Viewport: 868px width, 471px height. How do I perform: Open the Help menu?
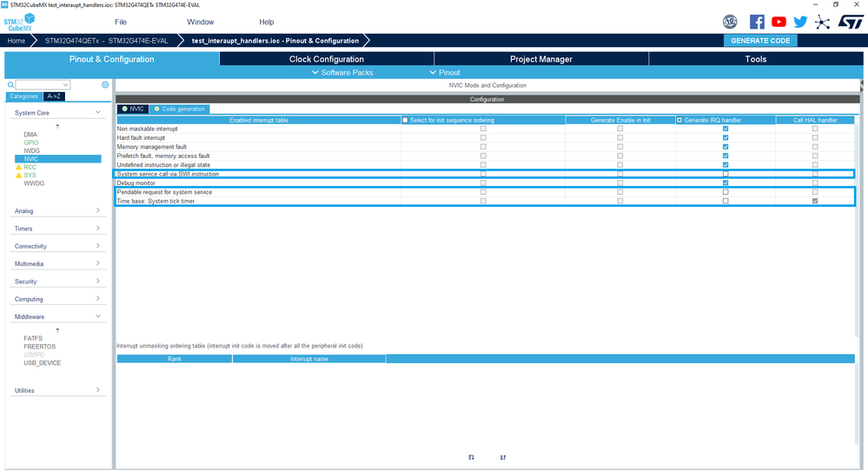click(266, 22)
